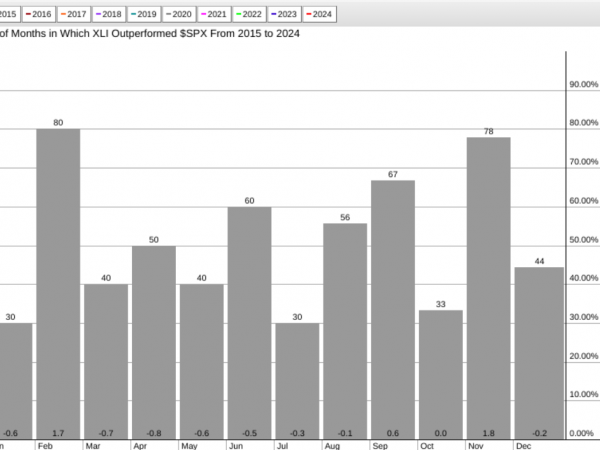This screenshot has height=450, width=600.
Task: Select the Feb bar labeled 80
Action: coord(58,284)
